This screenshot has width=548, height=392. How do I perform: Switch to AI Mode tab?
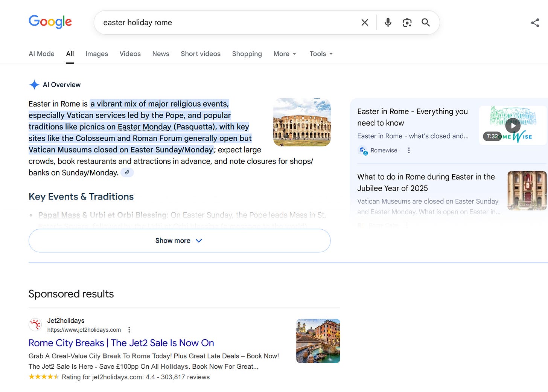41,54
